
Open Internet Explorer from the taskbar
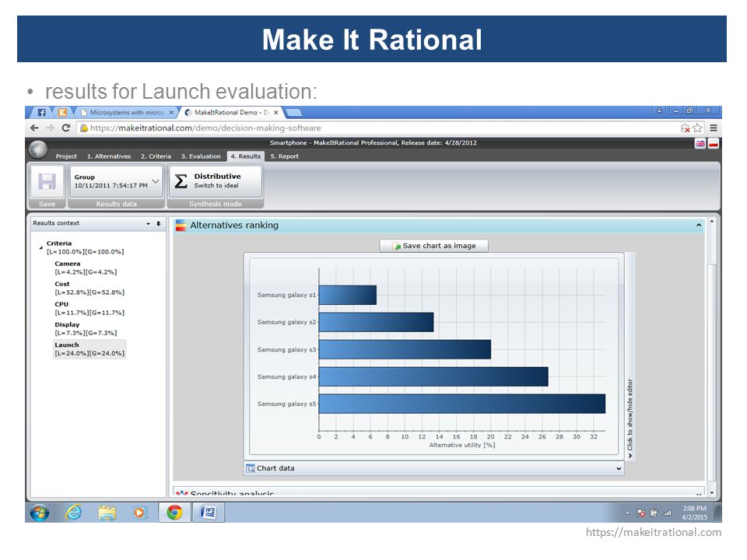[73, 513]
